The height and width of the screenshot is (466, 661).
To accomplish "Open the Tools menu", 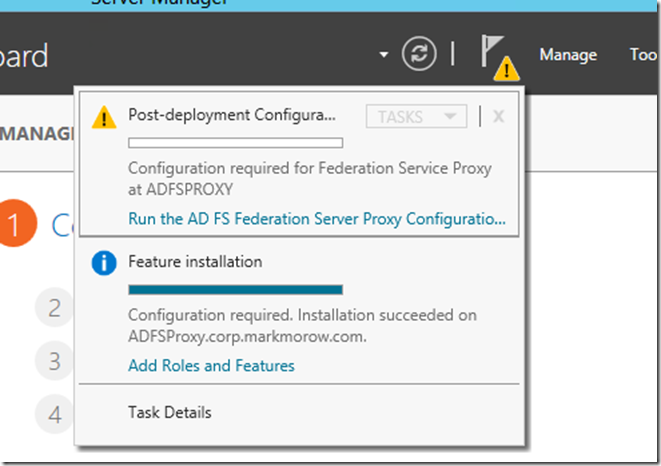I will [643, 55].
